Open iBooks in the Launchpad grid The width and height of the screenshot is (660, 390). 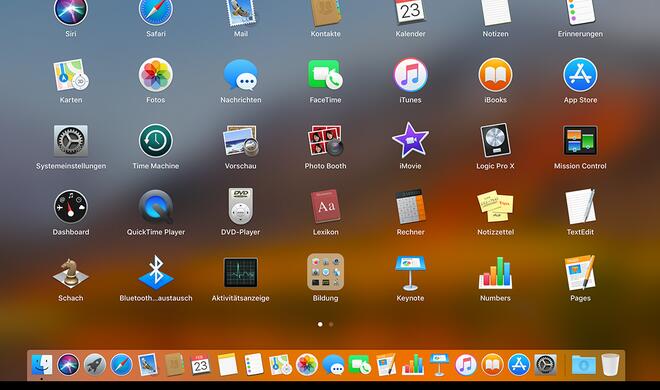[x=495, y=75]
